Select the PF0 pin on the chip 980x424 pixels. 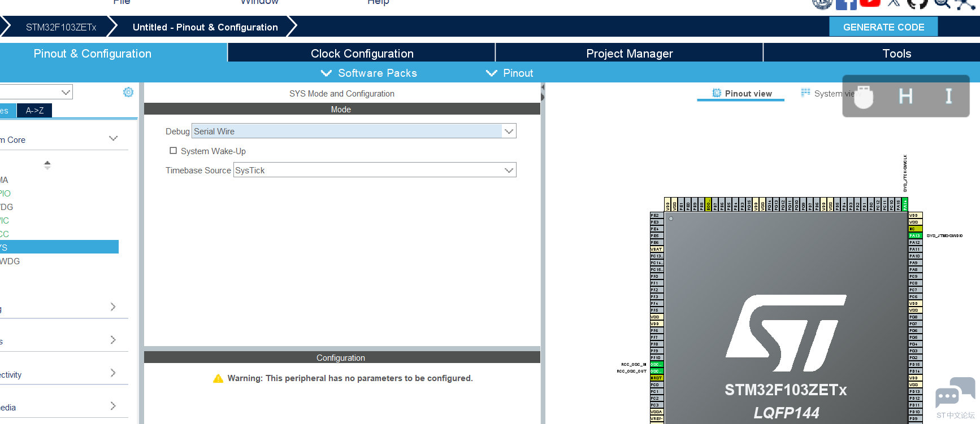point(657,276)
